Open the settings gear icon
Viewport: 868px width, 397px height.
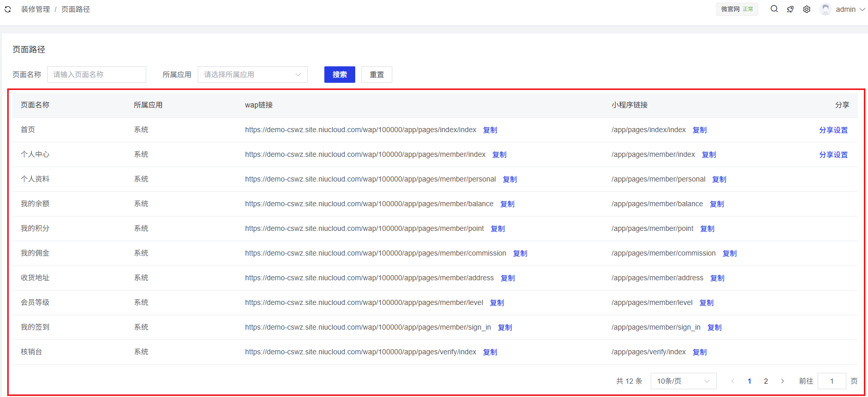[807, 9]
